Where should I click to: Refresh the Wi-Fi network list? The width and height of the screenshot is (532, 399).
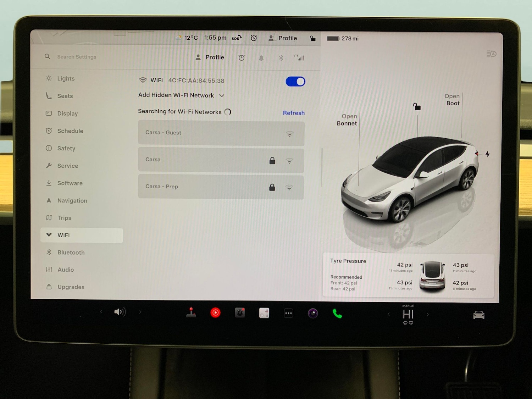click(x=294, y=113)
